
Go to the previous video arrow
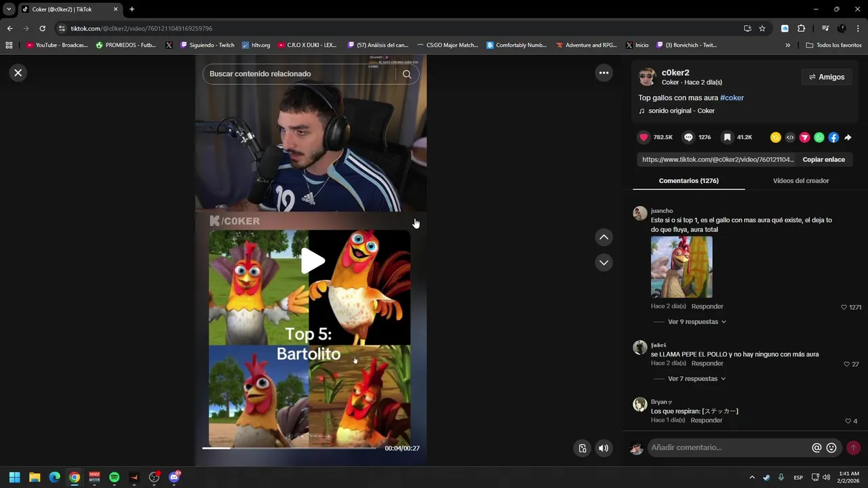(x=604, y=237)
